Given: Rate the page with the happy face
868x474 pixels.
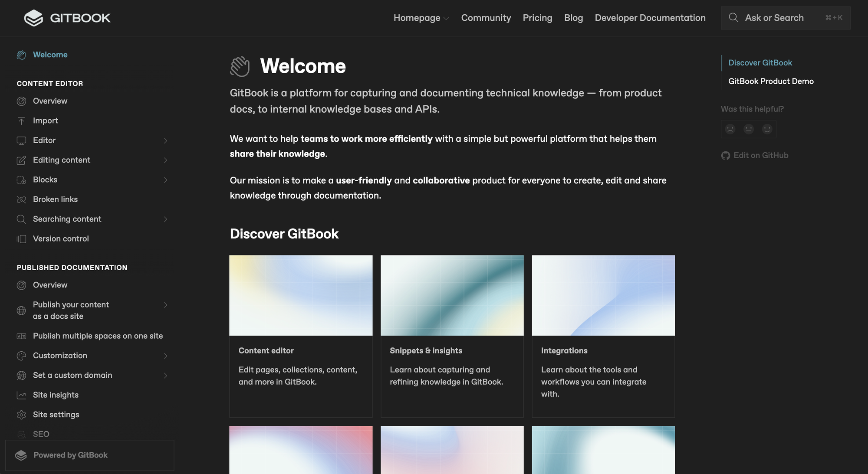Looking at the screenshot, I should coord(766,128).
